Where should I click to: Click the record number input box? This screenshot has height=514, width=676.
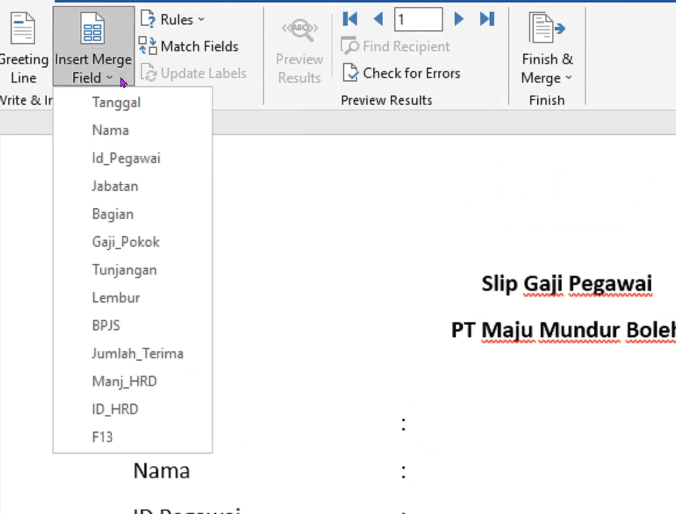[x=418, y=19]
